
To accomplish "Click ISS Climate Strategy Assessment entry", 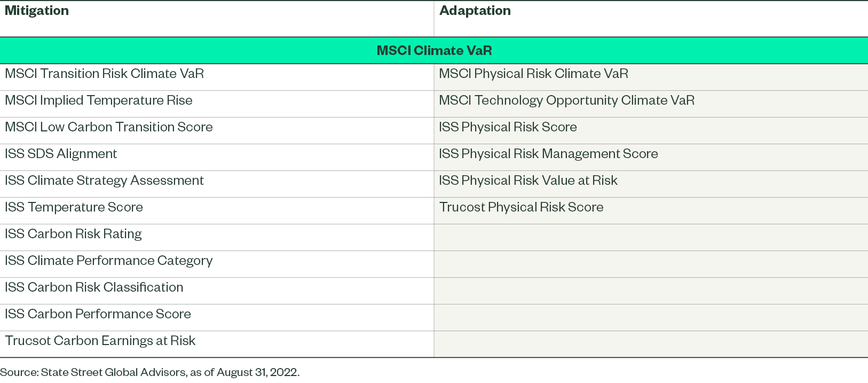I will tap(105, 181).
